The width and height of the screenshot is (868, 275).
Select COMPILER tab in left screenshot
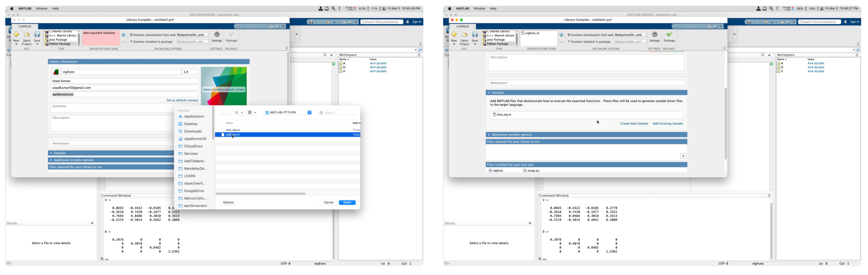(x=25, y=27)
